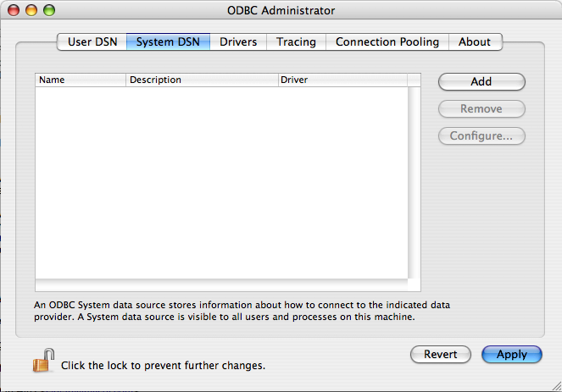
Task: Close the ODBC Administrator window
Action: tap(16, 11)
